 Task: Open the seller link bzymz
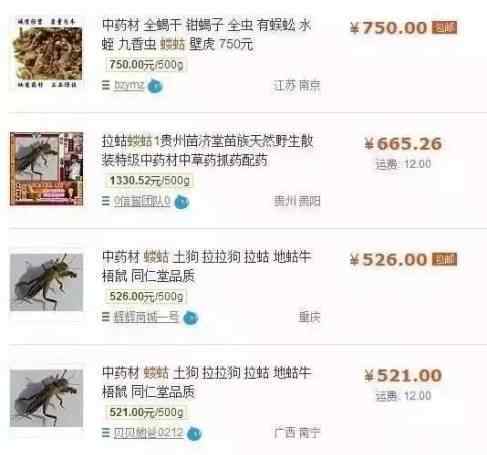point(129,85)
